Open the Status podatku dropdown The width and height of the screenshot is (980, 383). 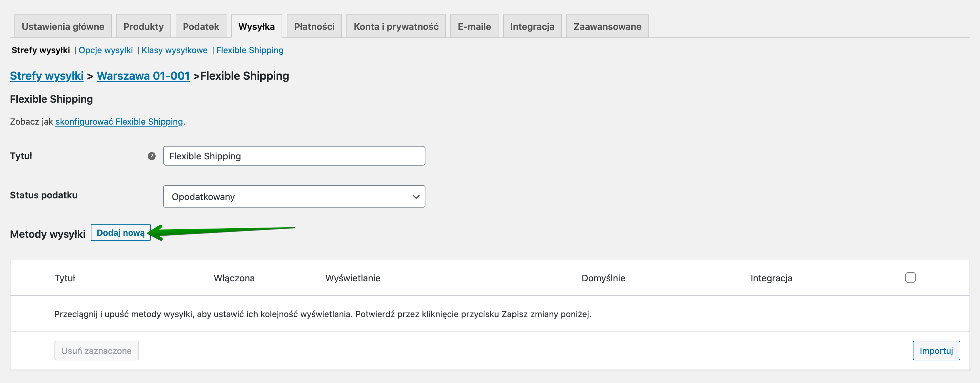tap(294, 196)
